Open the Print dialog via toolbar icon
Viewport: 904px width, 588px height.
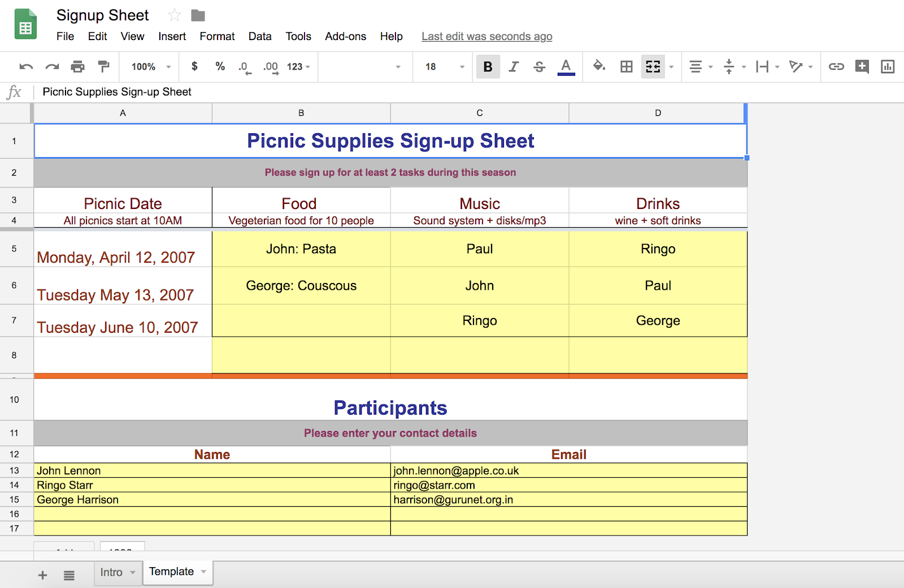tap(77, 67)
